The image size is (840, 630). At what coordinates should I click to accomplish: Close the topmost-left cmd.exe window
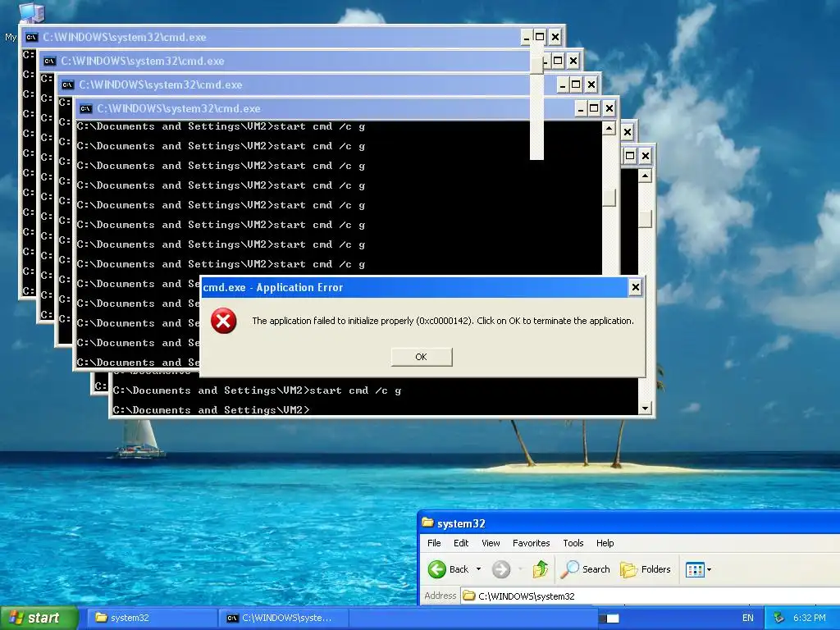[x=555, y=37]
